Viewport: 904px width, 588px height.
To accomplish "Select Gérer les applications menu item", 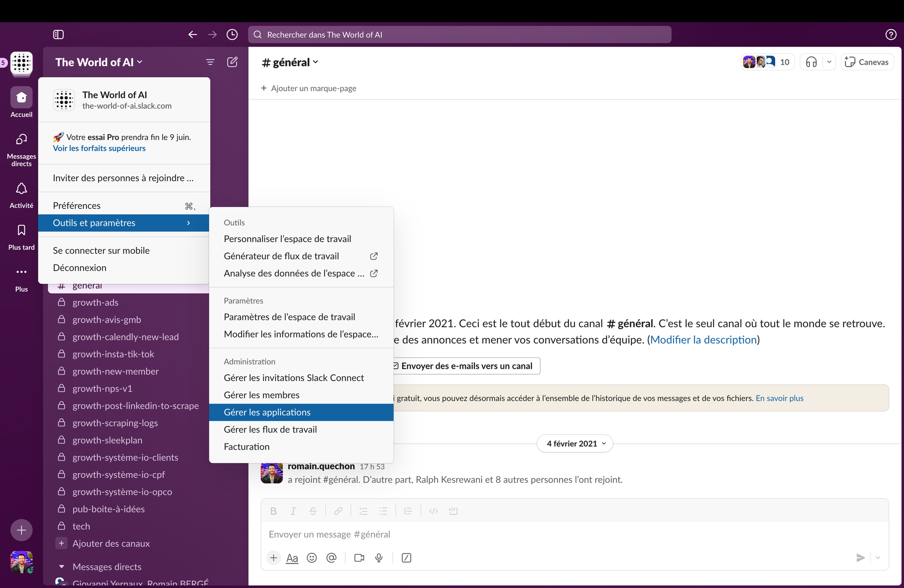I will click(267, 412).
